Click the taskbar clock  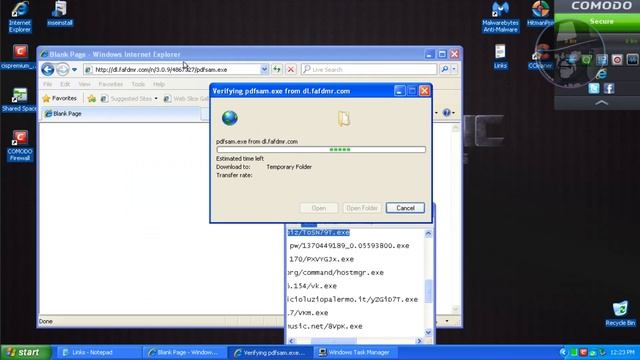pos(623,352)
